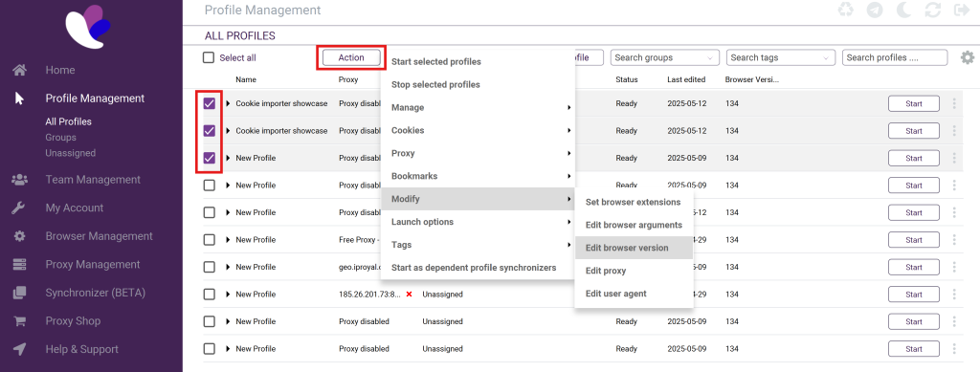Viewport: 980px width, 372px height.
Task: Open the Search tags dropdown
Action: coord(781,57)
